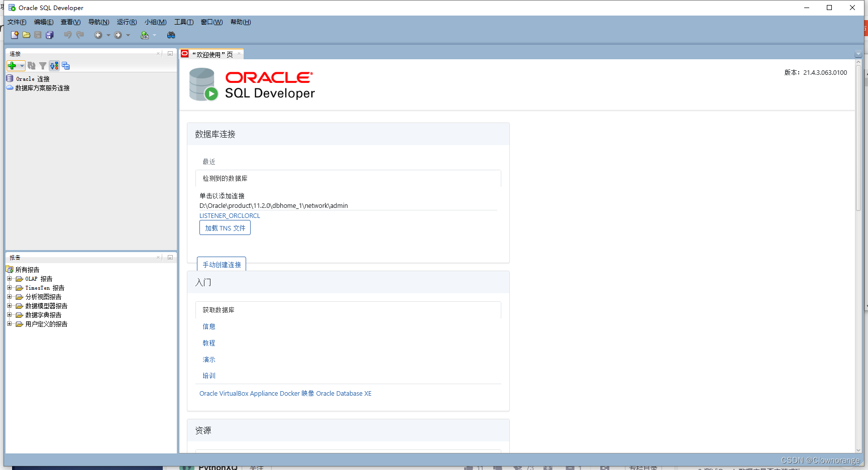Click the cloud icon for 数据库方案服务连接
This screenshot has width=868, height=470.
(x=10, y=87)
